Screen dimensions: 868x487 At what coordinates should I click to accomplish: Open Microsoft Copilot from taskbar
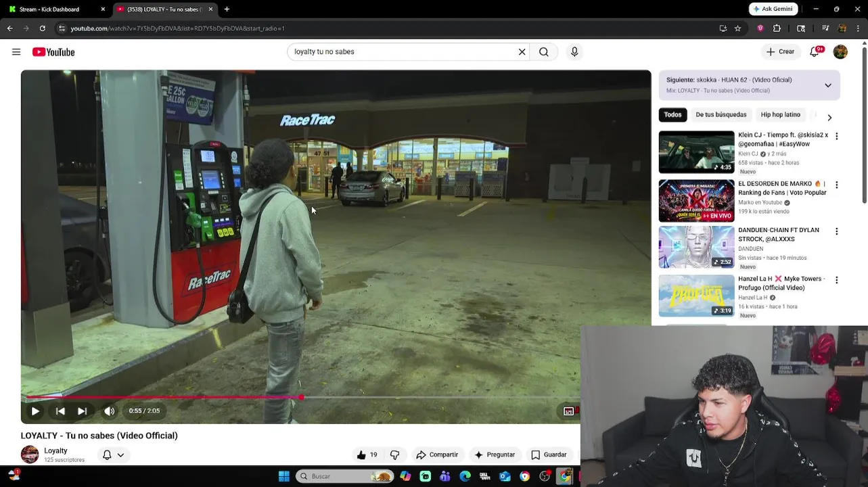[405, 476]
